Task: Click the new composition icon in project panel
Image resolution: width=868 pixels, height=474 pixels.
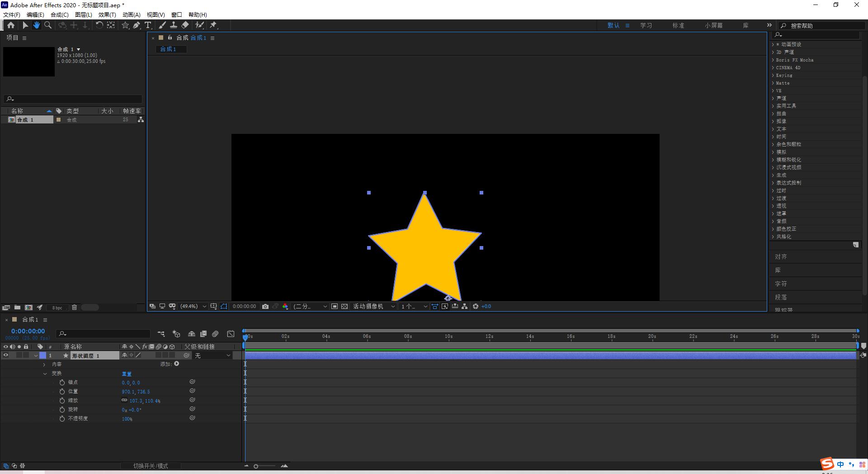Action: [28, 307]
